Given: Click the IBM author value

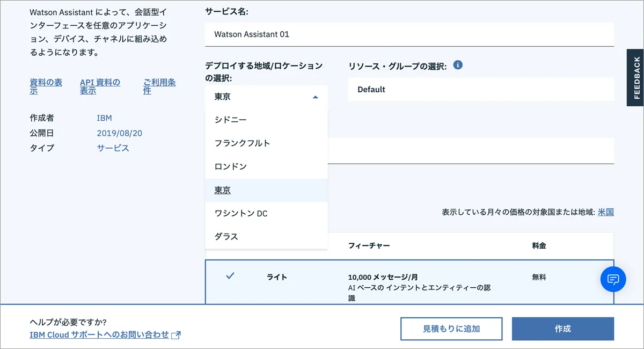Looking at the screenshot, I should pos(104,118).
